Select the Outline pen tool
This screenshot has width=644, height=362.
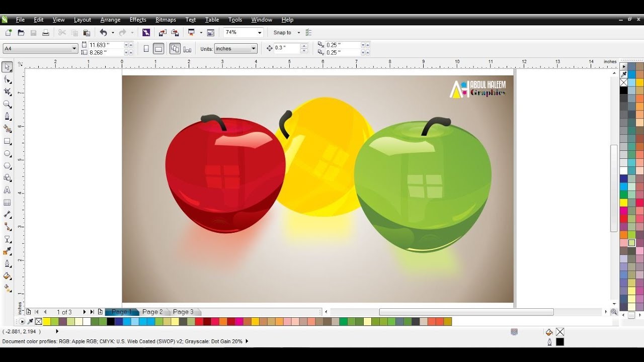7,264
